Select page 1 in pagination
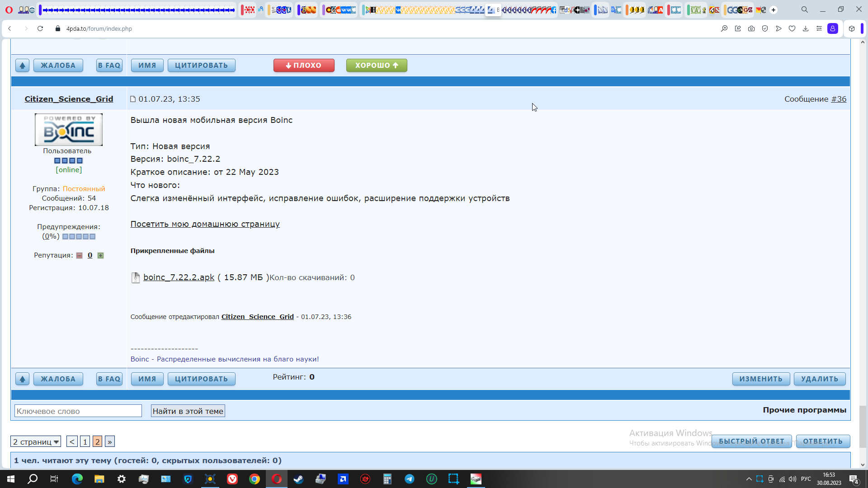Screen dimensions: 868x488 tap(85, 441)
